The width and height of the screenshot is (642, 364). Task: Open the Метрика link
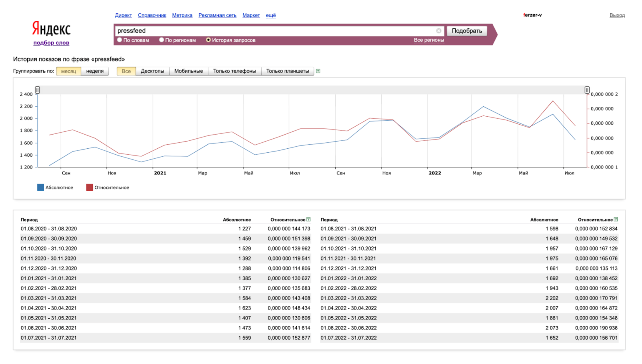(182, 15)
